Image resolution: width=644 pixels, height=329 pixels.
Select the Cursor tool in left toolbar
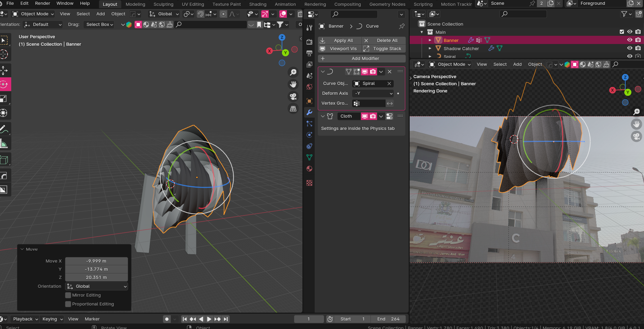(x=4, y=54)
